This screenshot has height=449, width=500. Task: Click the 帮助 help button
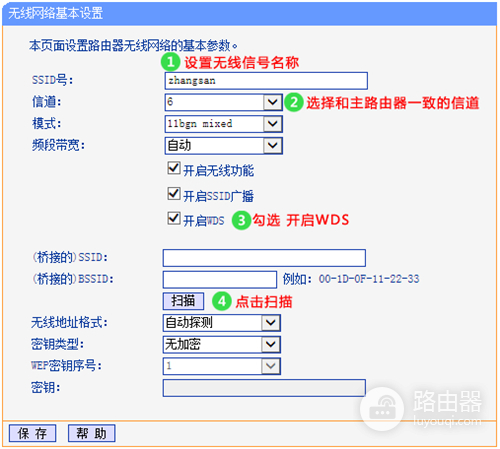click(92, 433)
